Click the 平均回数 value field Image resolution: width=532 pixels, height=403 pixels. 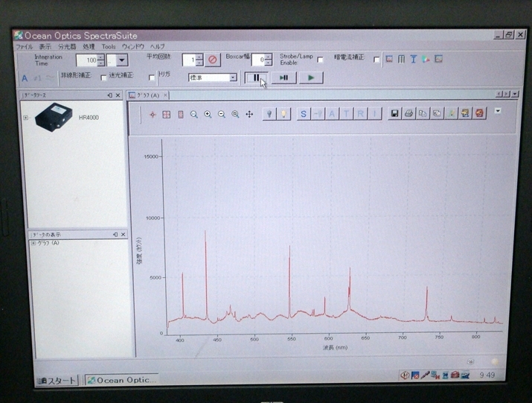point(189,60)
